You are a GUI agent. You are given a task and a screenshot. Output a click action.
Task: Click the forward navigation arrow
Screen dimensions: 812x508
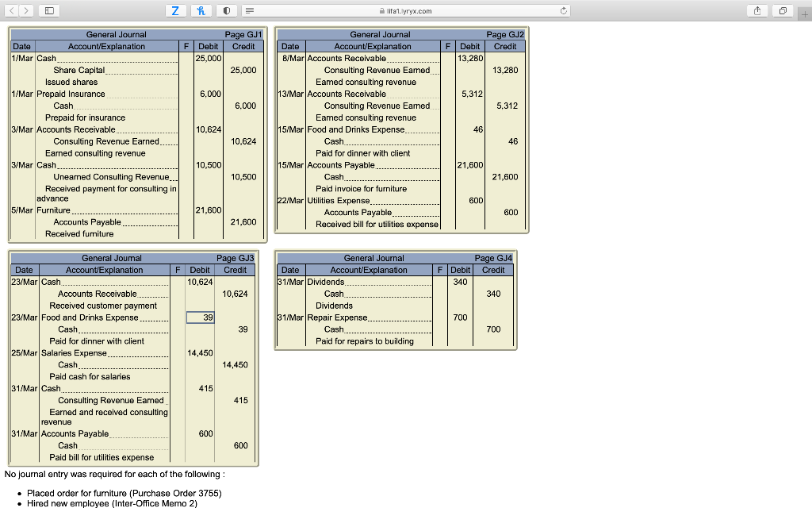[x=28, y=11]
